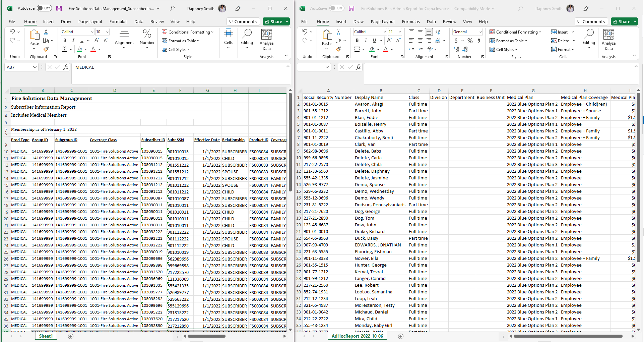Click red Font Color button in right window
Viewport: 644px width, 342px height.
(386, 49)
